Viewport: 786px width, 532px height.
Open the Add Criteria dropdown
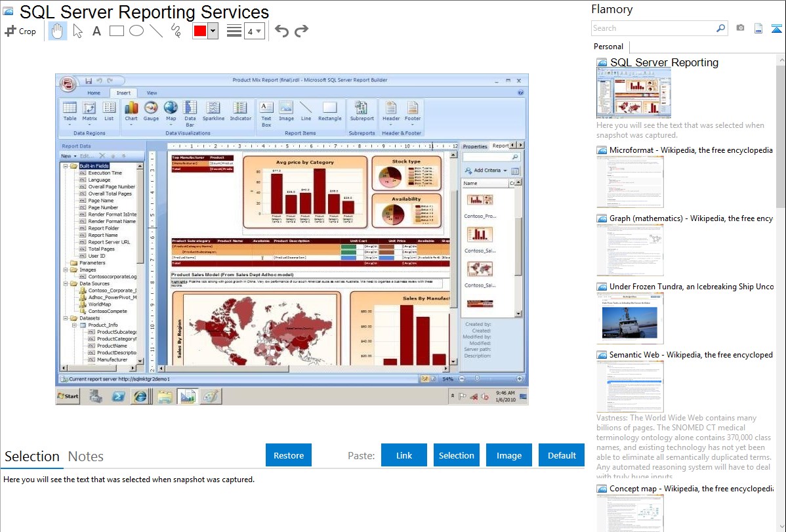(x=486, y=171)
